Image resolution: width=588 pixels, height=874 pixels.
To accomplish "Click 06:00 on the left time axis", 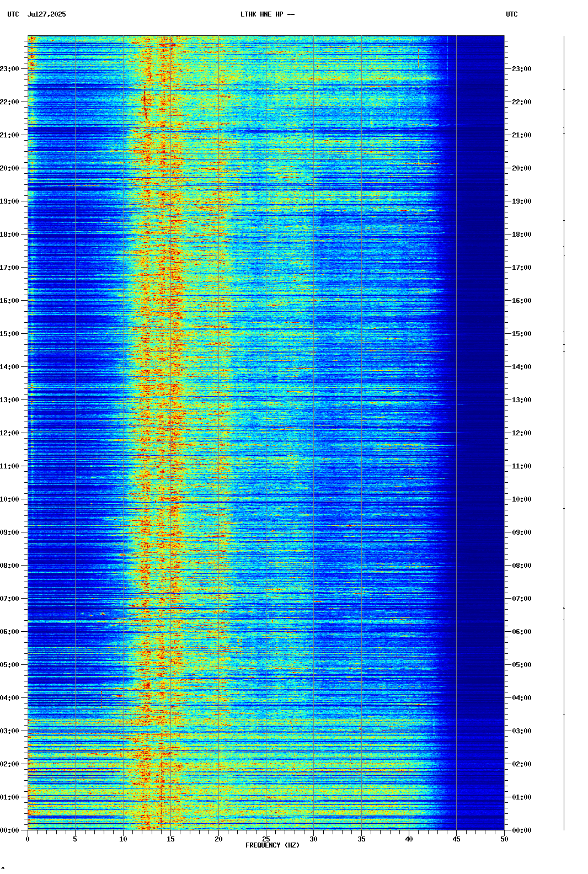I will [10, 632].
